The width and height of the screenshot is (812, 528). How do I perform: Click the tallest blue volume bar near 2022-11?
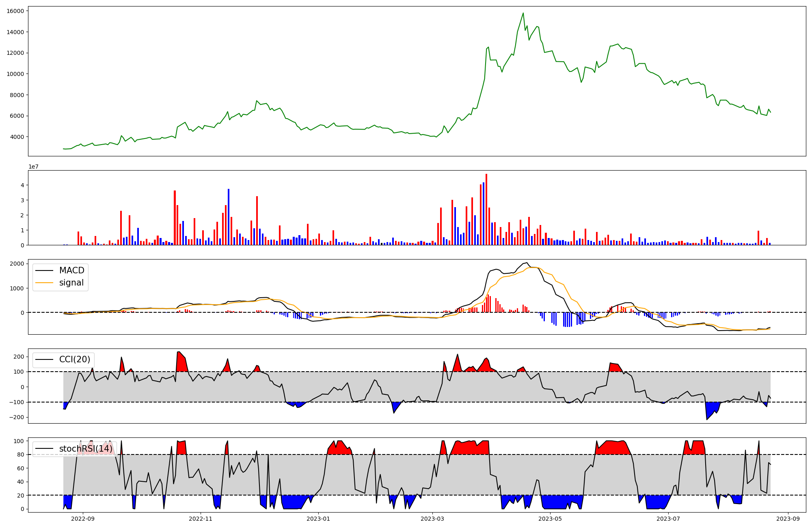tap(229, 217)
